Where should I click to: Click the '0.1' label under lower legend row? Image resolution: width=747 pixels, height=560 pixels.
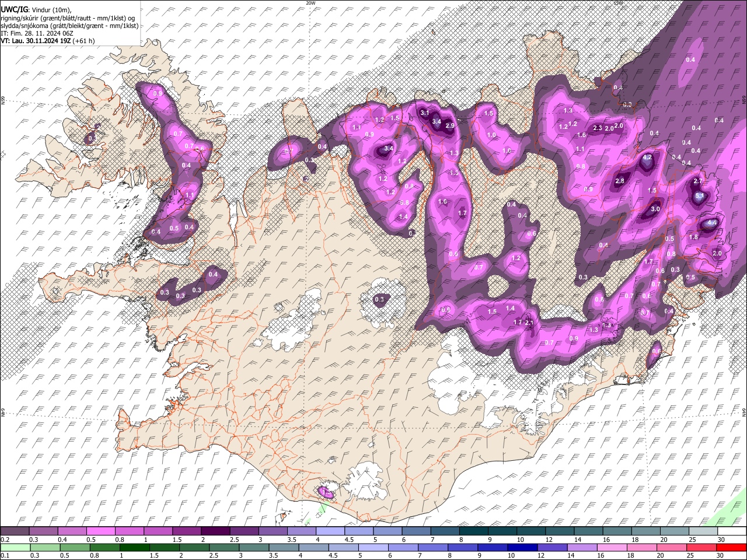(5, 556)
